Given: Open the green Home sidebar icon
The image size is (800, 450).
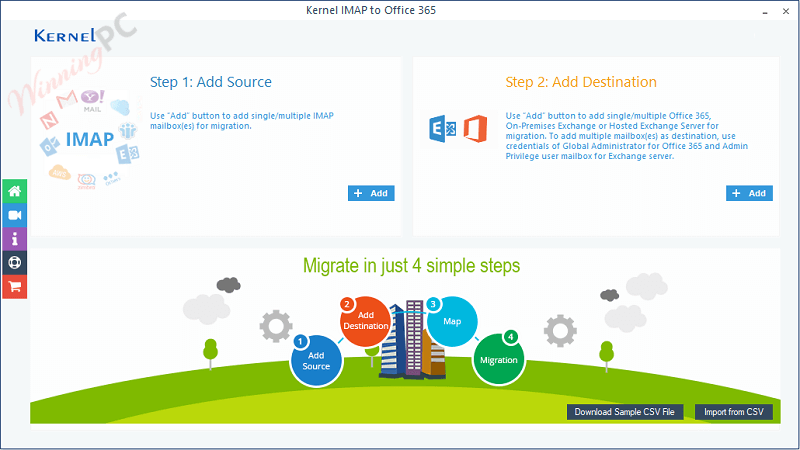Looking at the screenshot, I should pyautogui.click(x=14, y=191).
